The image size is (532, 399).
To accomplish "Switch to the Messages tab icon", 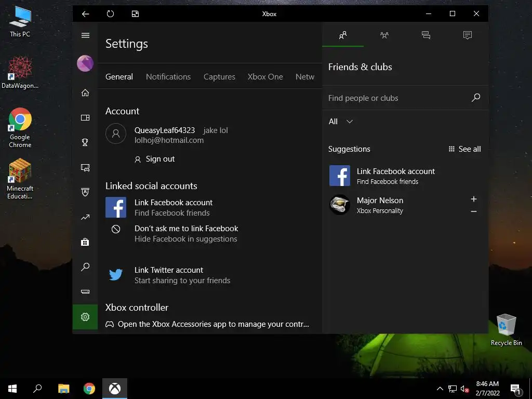I will pyautogui.click(x=426, y=35).
